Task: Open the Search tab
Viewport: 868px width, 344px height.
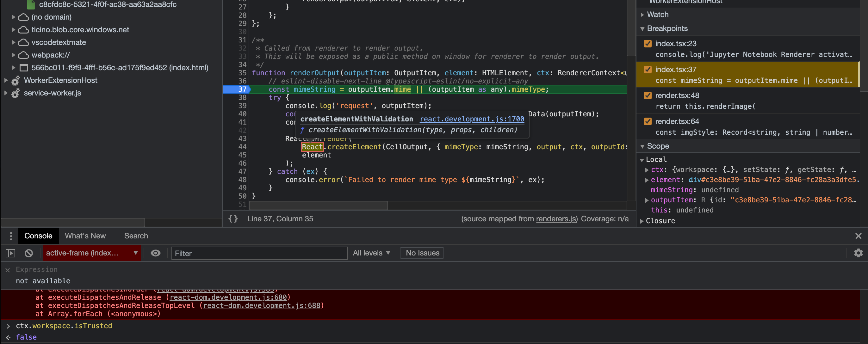Action: pos(136,236)
